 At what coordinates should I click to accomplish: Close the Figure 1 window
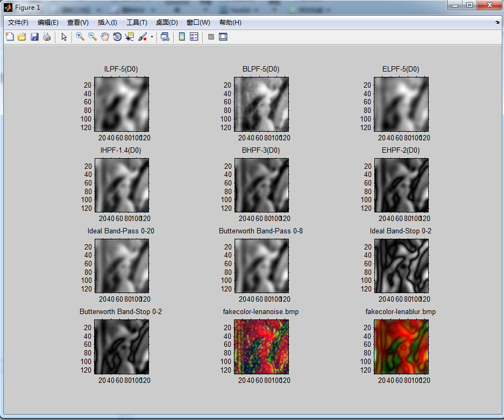pos(489,5)
